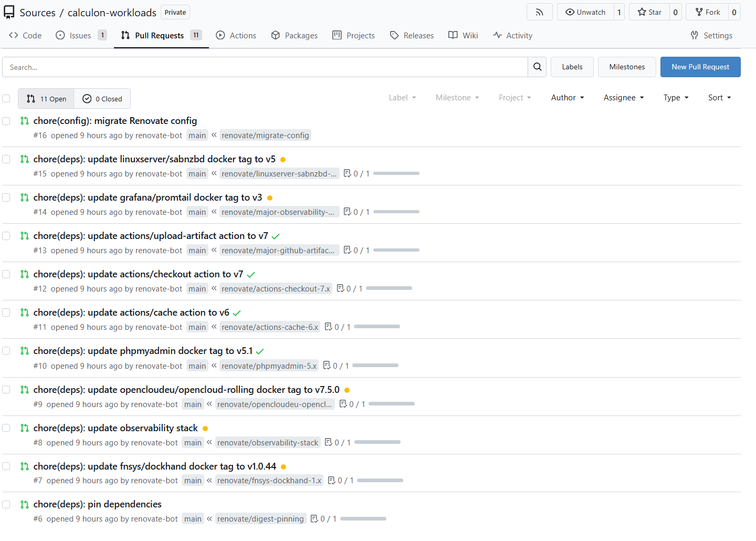The width and height of the screenshot is (756, 541).
Task: Click the tasks checklist icon on PR #15
Action: pos(347,173)
